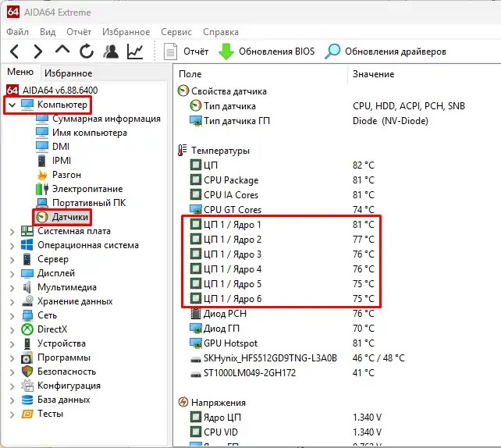The image size is (501, 448).
Task: Expand the Сеть tree node
Action: tap(12, 316)
